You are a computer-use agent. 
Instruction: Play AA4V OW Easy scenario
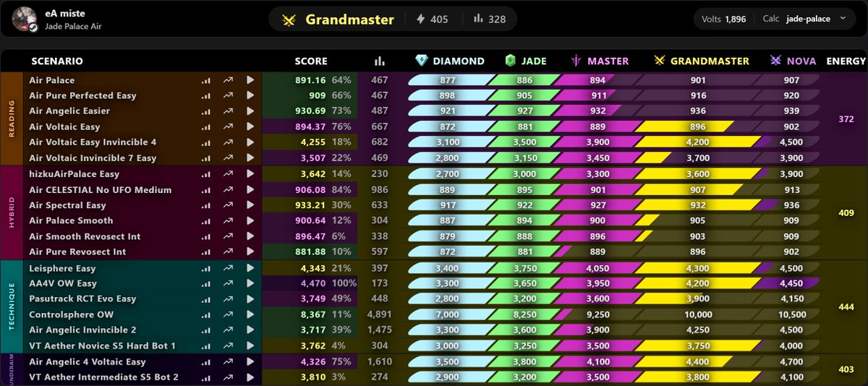point(250,283)
